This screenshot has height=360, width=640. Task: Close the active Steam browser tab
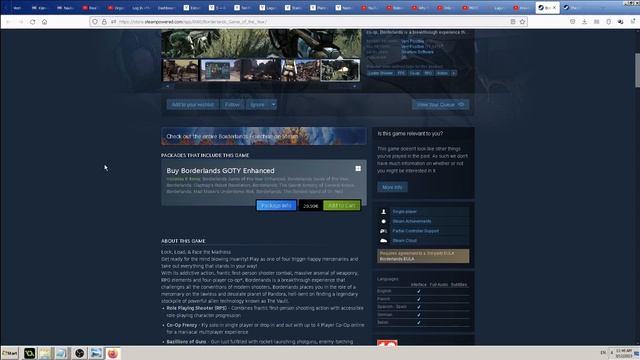tap(554, 8)
